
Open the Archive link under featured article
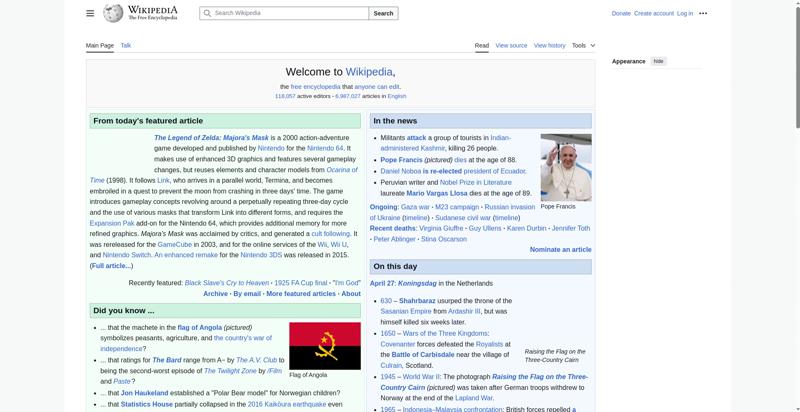(215, 294)
